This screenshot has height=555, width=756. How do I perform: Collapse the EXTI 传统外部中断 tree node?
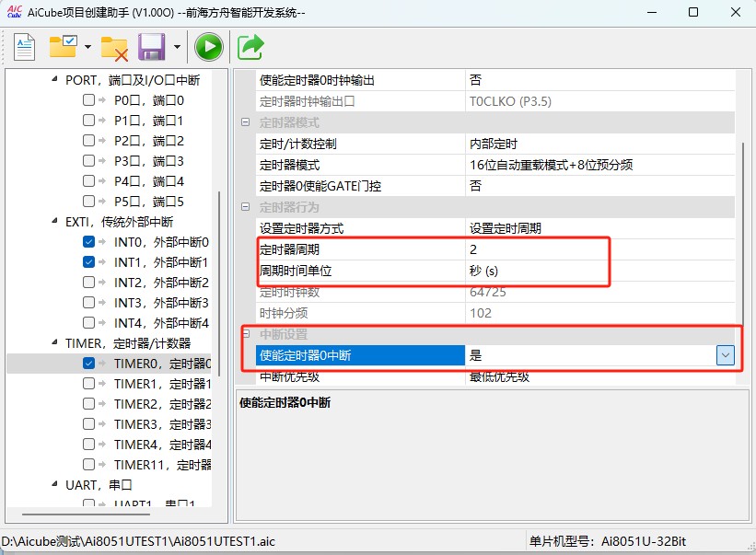click(x=54, y=221)
